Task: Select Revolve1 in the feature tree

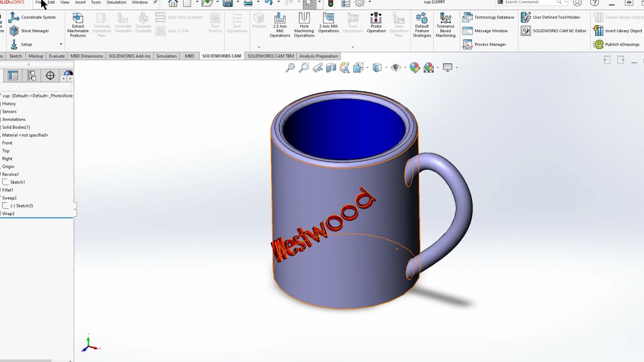Action: click(11, 174)
